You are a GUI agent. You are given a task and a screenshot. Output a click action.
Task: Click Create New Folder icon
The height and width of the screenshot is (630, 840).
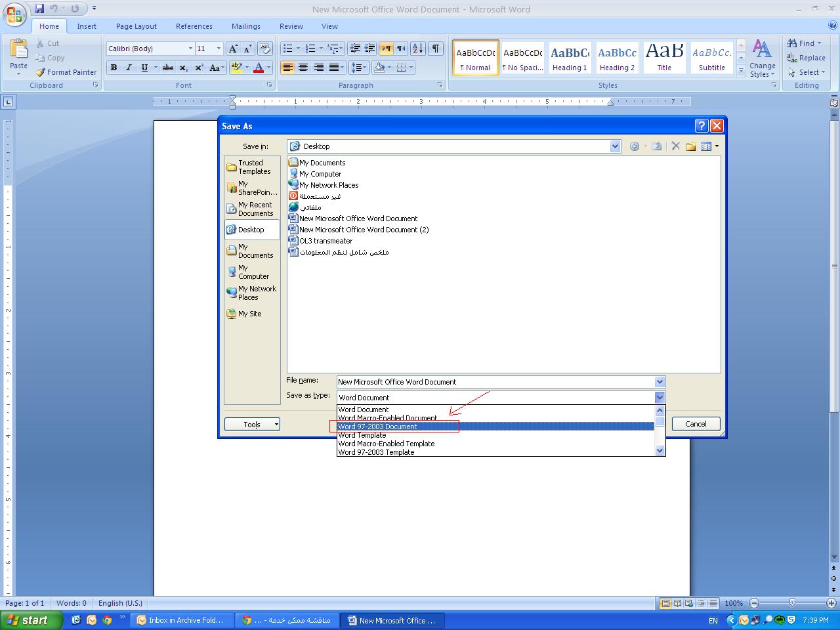[690, 146]
